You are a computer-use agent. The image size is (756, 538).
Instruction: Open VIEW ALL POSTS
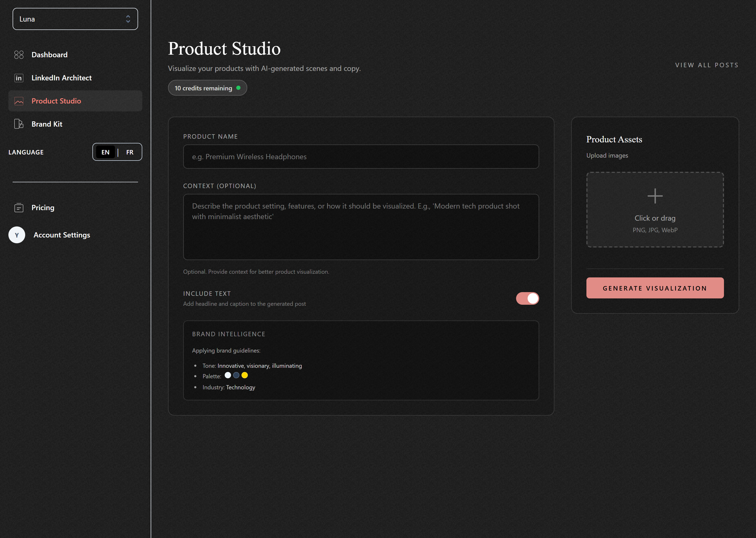coord(707,65)
